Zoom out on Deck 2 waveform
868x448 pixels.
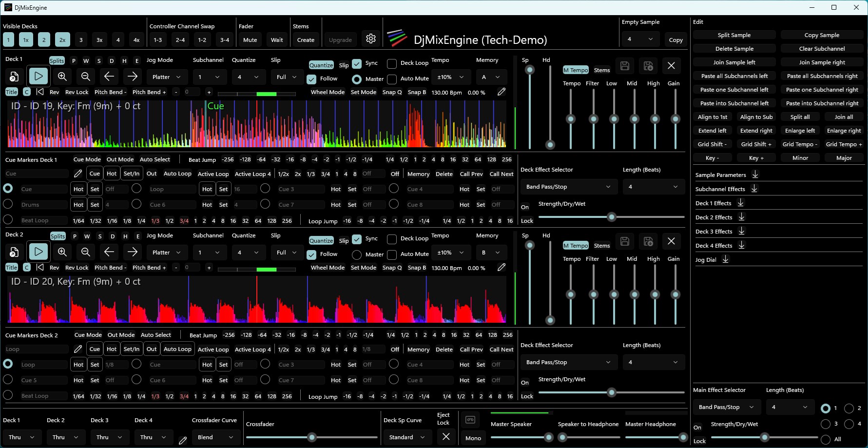pyautogui.click(x=85, y=252)
